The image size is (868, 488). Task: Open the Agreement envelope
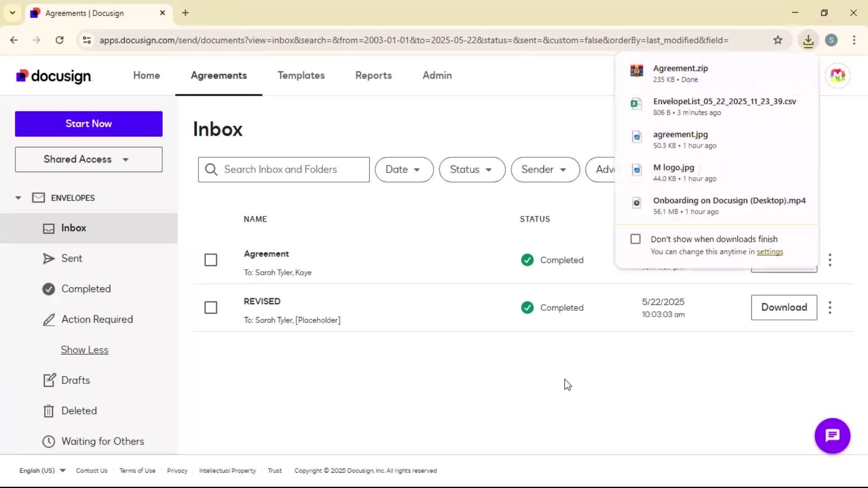click(266, 254)
